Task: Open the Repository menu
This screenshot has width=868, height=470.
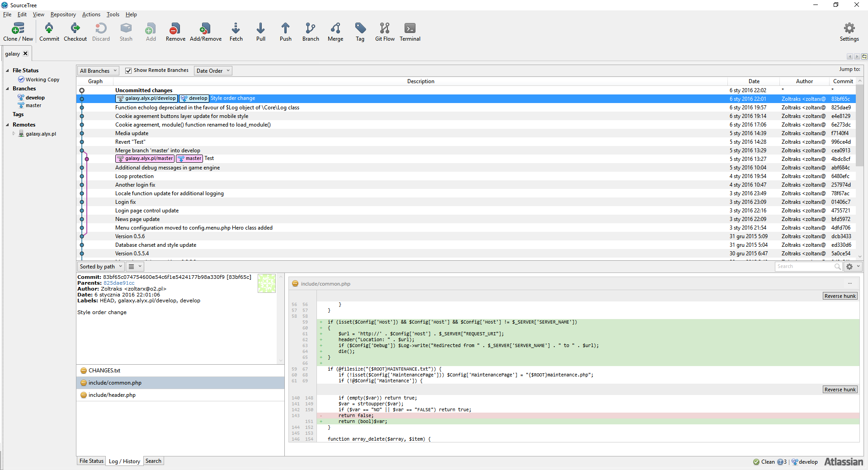Action: pyautogui.click(x=63, y=14)
